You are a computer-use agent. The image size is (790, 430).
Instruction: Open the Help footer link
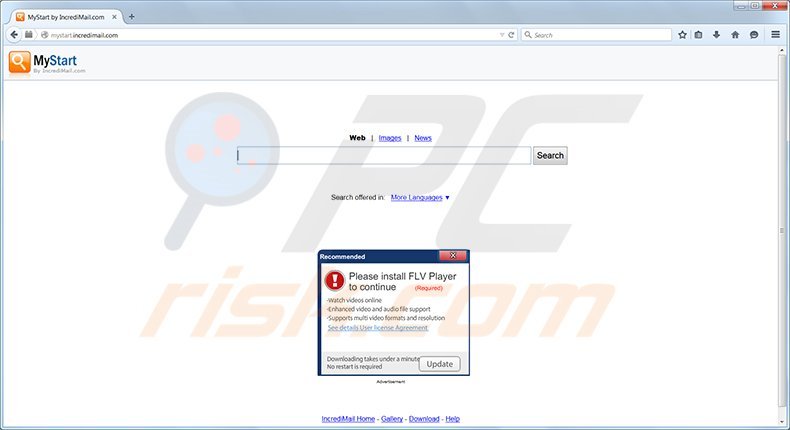(x=452, y=419)
